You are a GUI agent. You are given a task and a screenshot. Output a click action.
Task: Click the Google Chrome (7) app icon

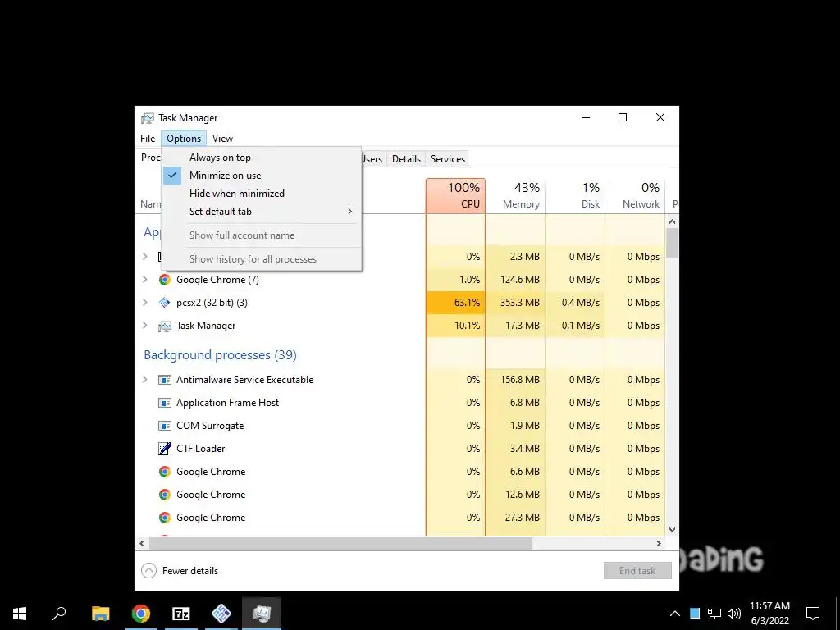click(x=164, y=280)
